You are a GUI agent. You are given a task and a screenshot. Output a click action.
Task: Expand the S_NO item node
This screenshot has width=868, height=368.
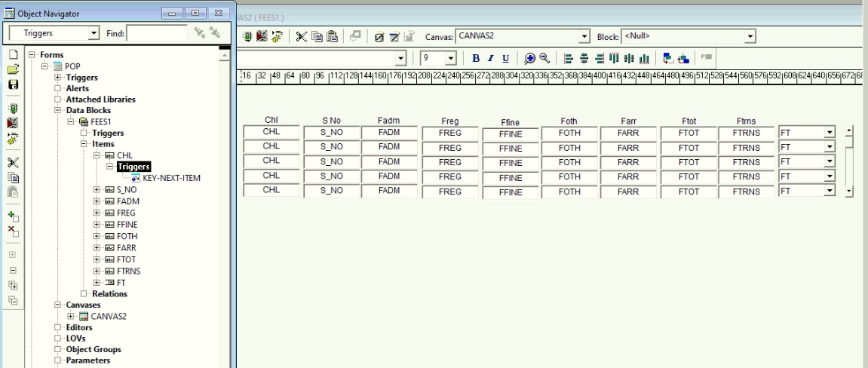(x=97, y=190)
